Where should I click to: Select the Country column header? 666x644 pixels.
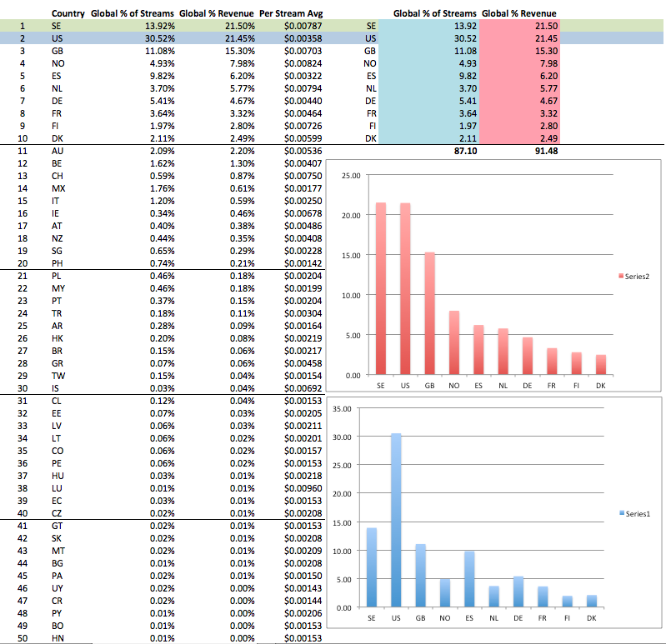68,14
